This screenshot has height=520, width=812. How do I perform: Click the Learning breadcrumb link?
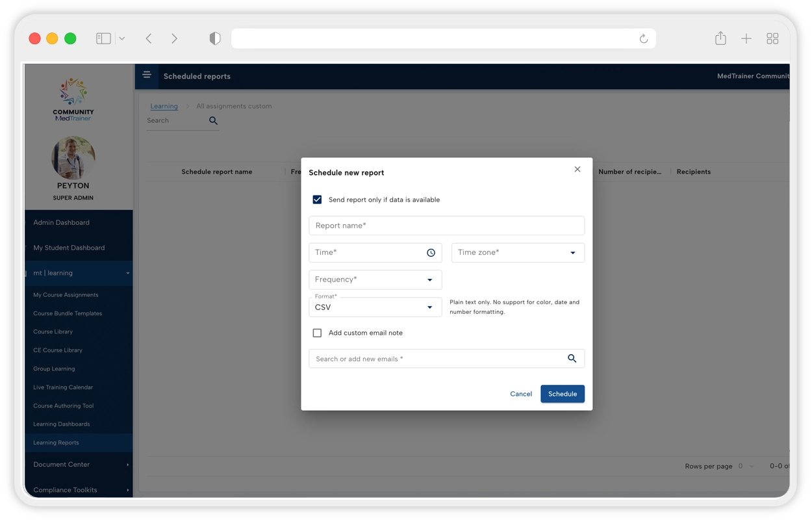[164, 106]
